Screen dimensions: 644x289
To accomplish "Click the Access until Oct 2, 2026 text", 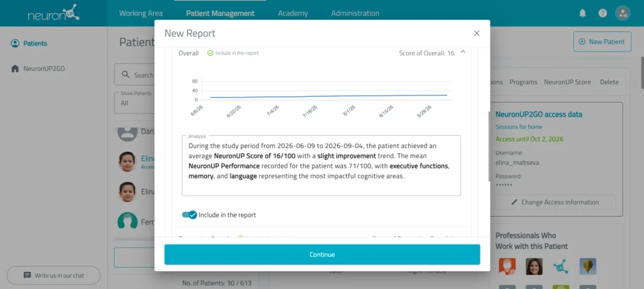I will coord(530,139).
